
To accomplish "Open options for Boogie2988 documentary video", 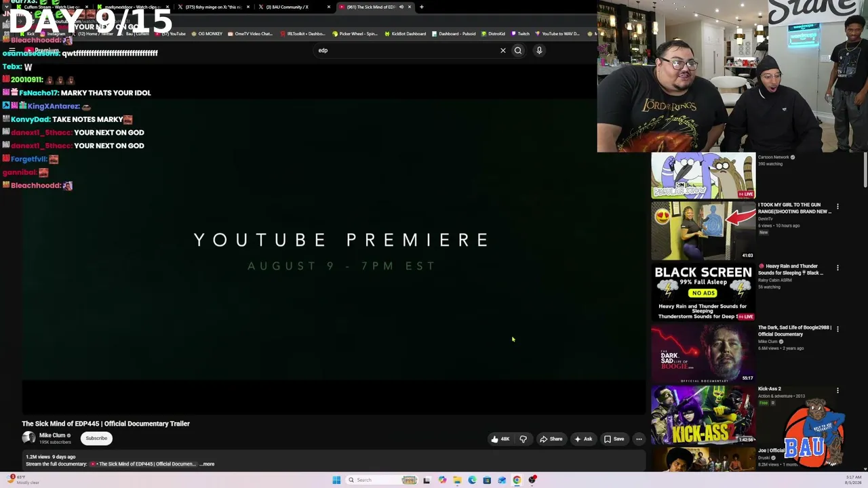I will click(837, 329).
